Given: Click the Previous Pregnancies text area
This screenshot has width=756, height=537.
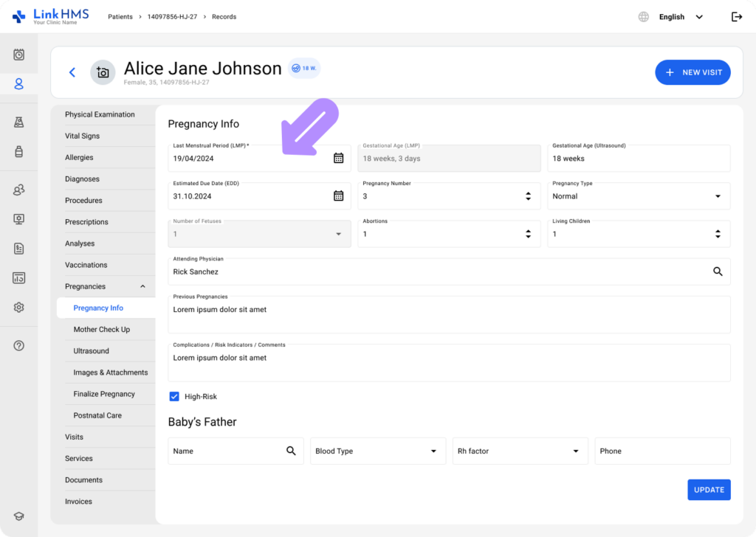Looking at the screenshot, I should 449,314.
